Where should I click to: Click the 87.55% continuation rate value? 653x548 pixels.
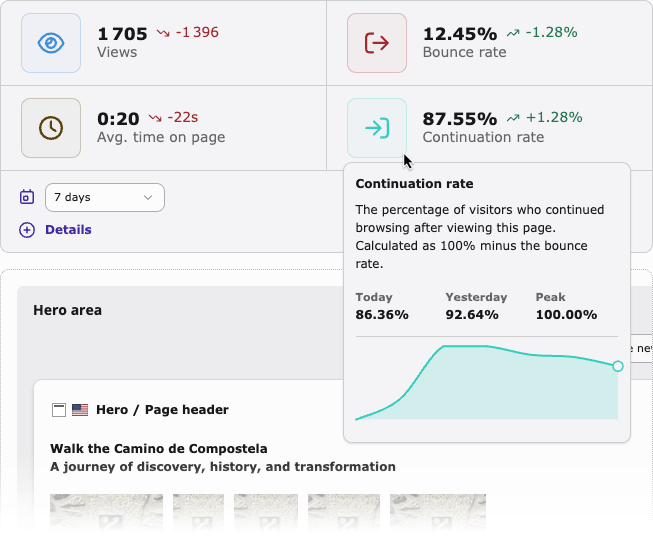click(x=460, y=119)
